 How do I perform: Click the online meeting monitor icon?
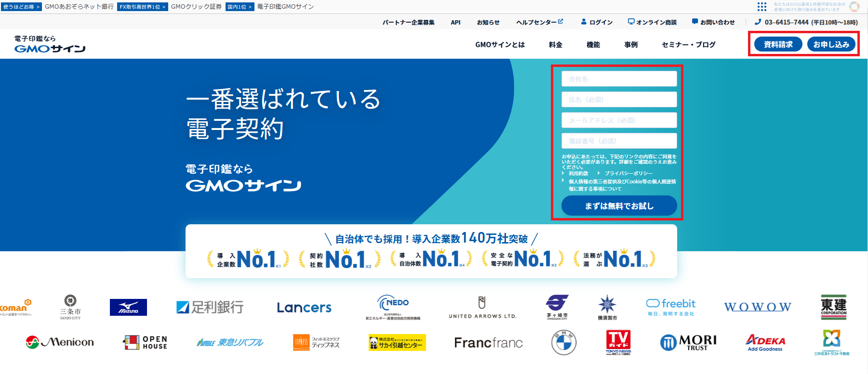(631, 22)
